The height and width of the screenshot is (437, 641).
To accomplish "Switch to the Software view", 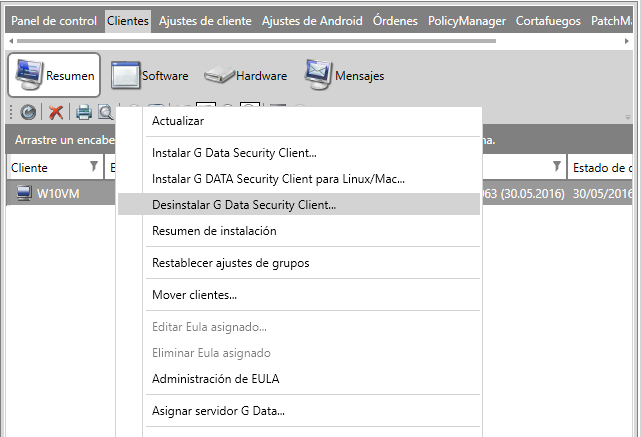I will [150, 75].
